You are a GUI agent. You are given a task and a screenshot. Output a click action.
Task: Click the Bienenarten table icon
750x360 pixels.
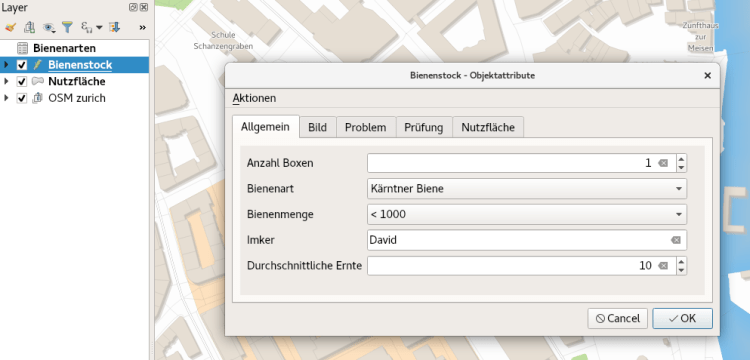pos(22,48)
